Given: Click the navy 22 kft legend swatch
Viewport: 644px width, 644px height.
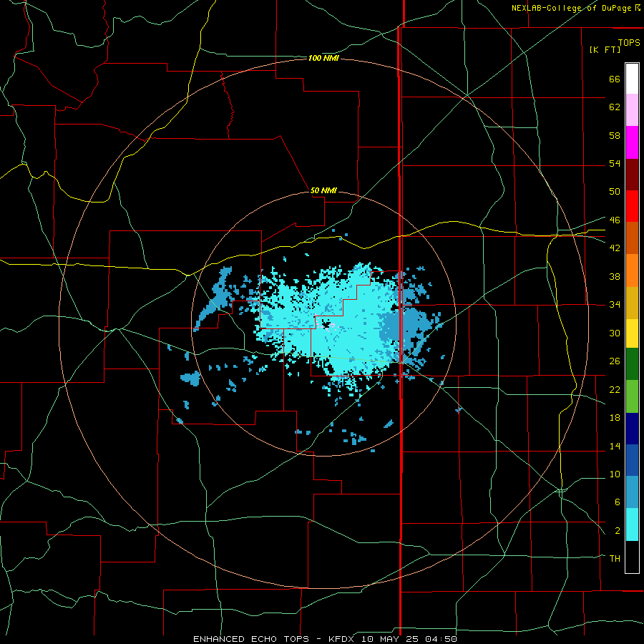Looking at the screenshot, I should pyautogui.click(x=632, y=429).
